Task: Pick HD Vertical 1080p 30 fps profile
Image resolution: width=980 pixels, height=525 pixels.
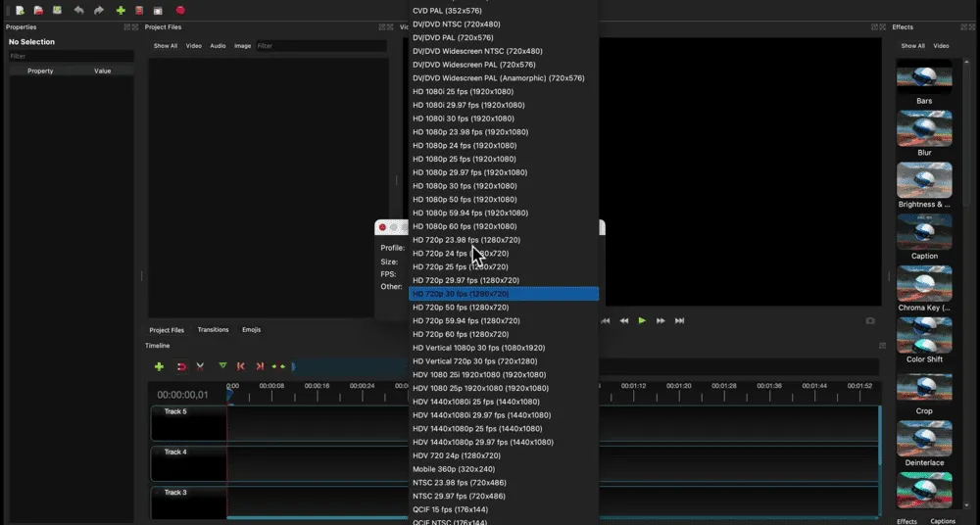Action: (478, 348)
